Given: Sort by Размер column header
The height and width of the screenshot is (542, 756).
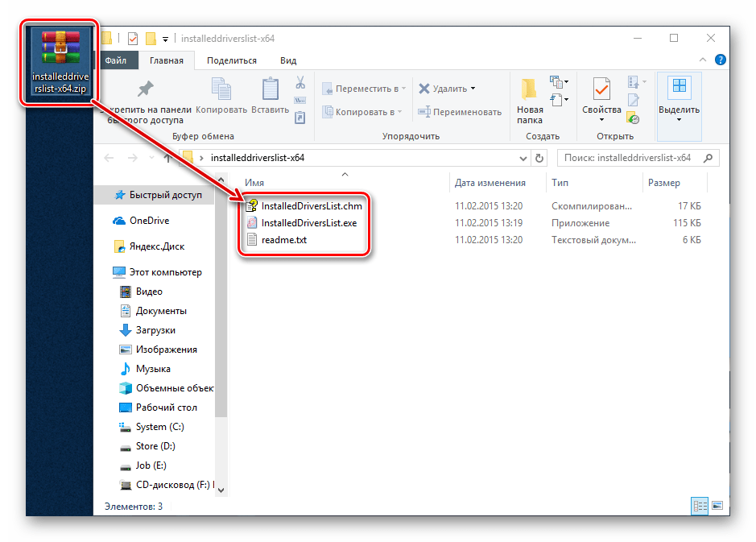Looking at the screenshot, I should coord(664,183).
